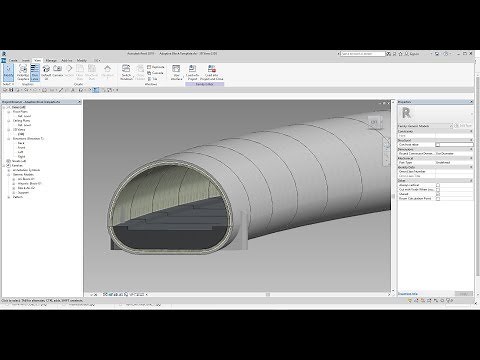Collapse the Structural section in Properties
Screen dimensions: 480x360
[x=471, y=140]
